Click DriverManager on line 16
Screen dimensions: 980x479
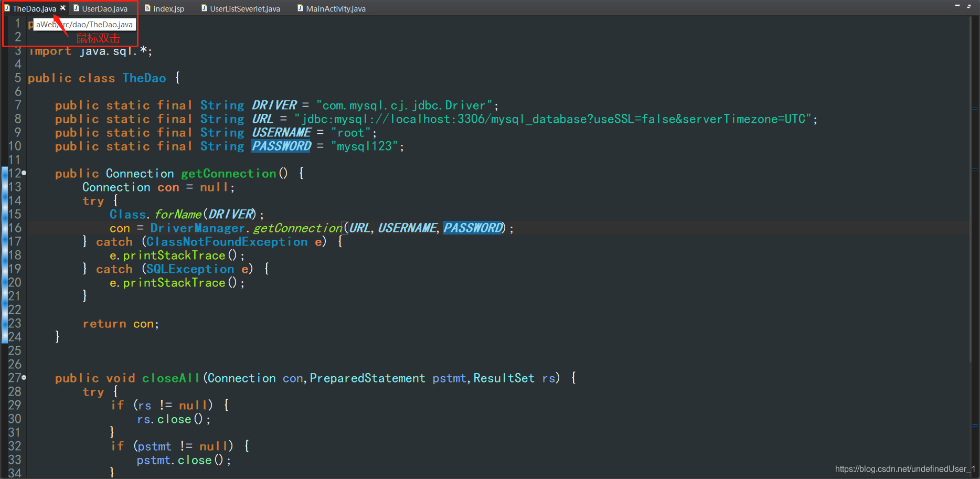[x=197, y=228]
